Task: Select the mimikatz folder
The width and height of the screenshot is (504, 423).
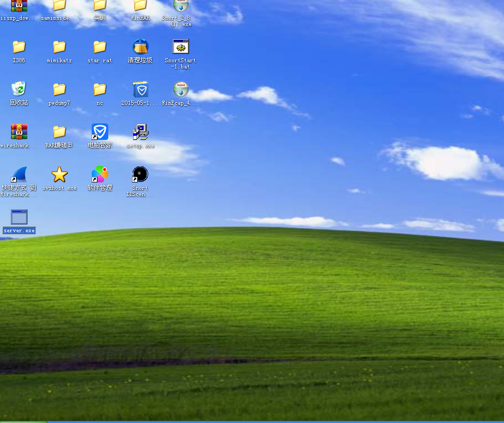Action: 60,47
